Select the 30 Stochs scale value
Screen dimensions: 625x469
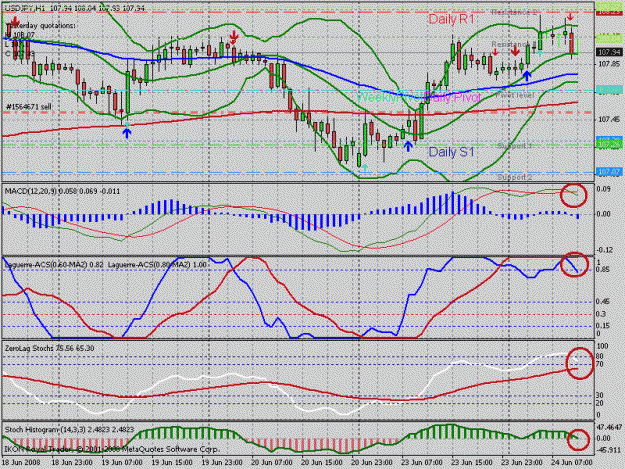599,395
